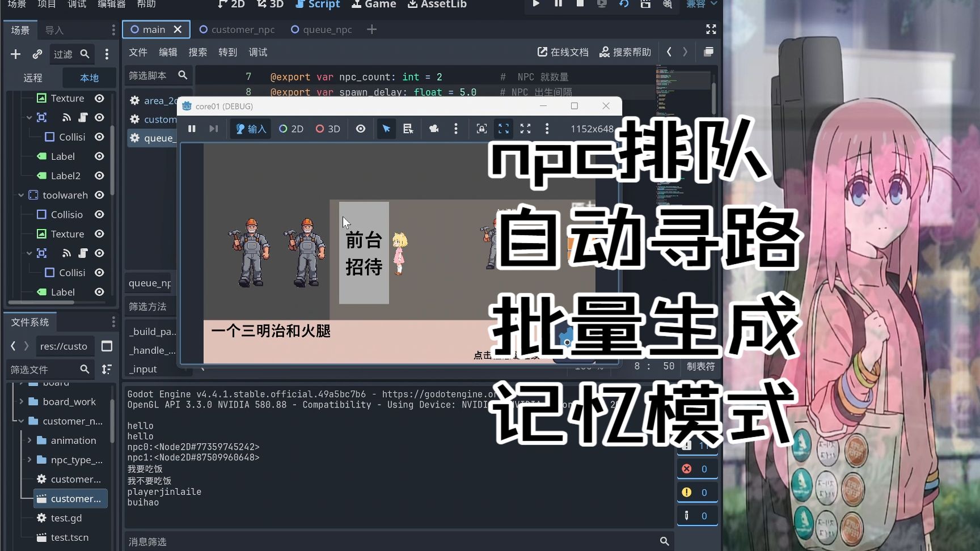
Task: Switch to the 2D workspace
Action: 231,5
